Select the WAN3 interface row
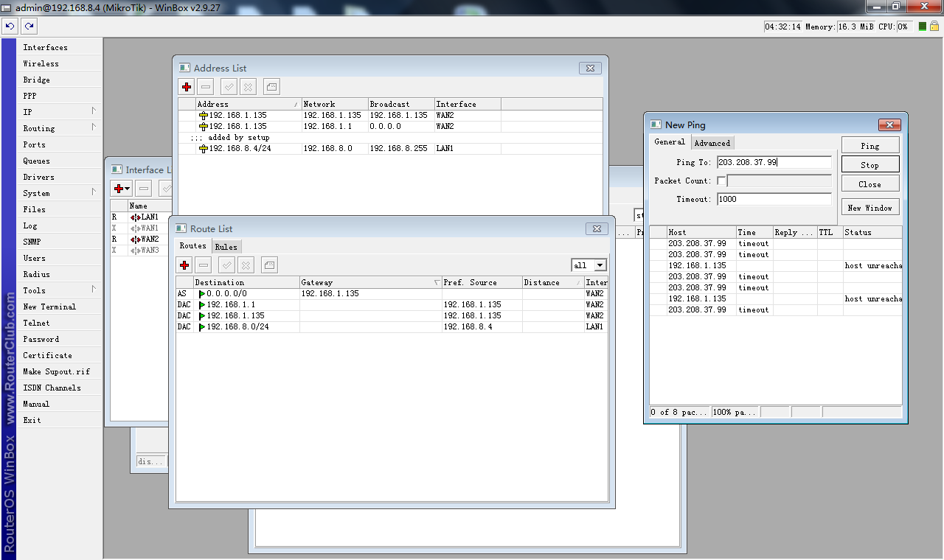The image size is (944, 560). pos(141,251)
